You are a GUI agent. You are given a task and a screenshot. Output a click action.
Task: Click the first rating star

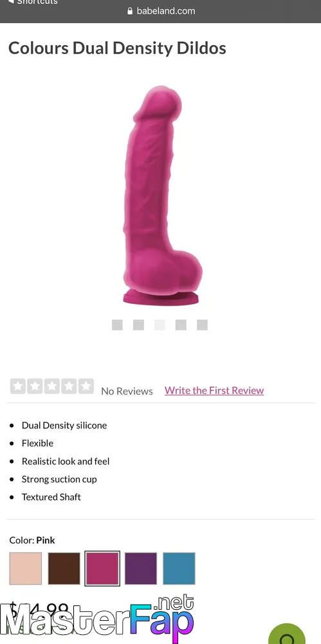click(18, 386)
